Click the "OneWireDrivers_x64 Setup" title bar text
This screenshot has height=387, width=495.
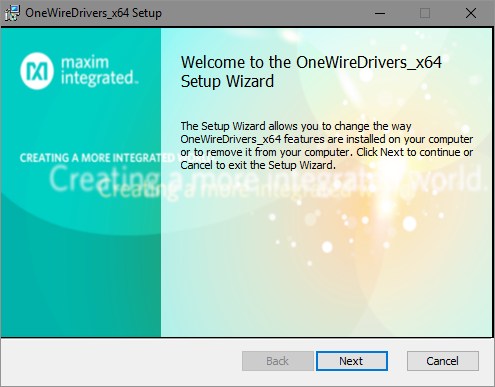click(x=93, y=13)
